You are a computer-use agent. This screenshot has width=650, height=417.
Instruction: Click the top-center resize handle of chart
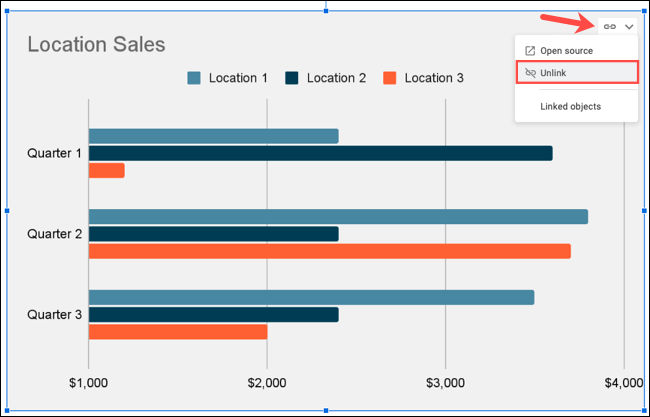pyautogui.click(x=326, y=10)
